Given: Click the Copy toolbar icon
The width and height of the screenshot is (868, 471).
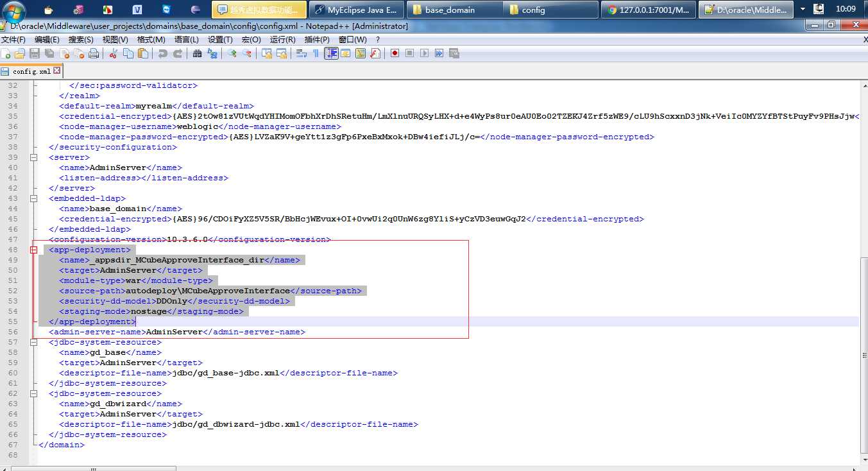Looking at the screenshot, I should click(x=128, y=53).
